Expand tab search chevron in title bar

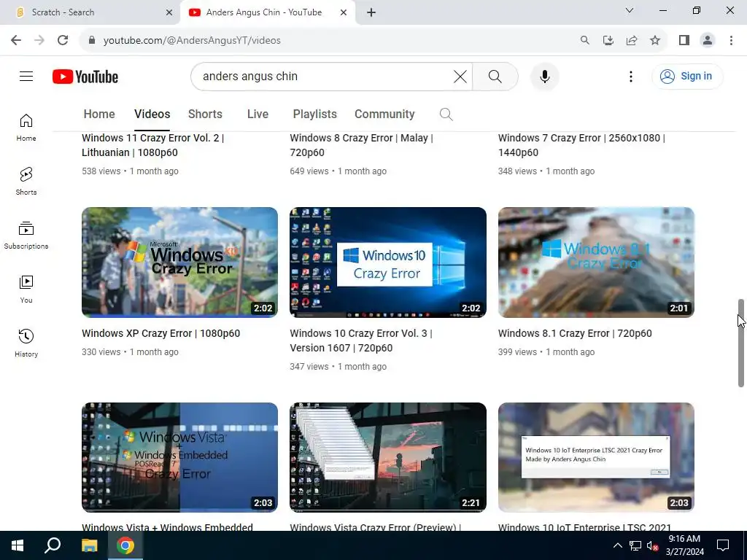click(630, 10)
